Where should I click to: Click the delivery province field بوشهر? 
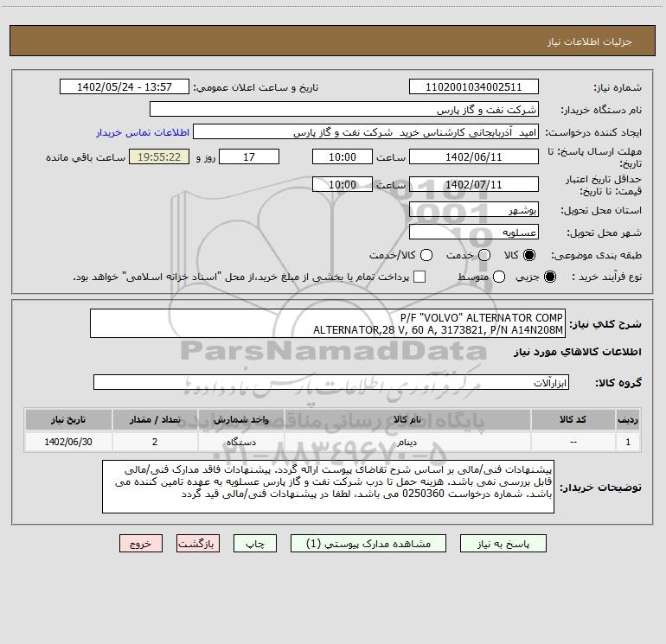[474, 210]
